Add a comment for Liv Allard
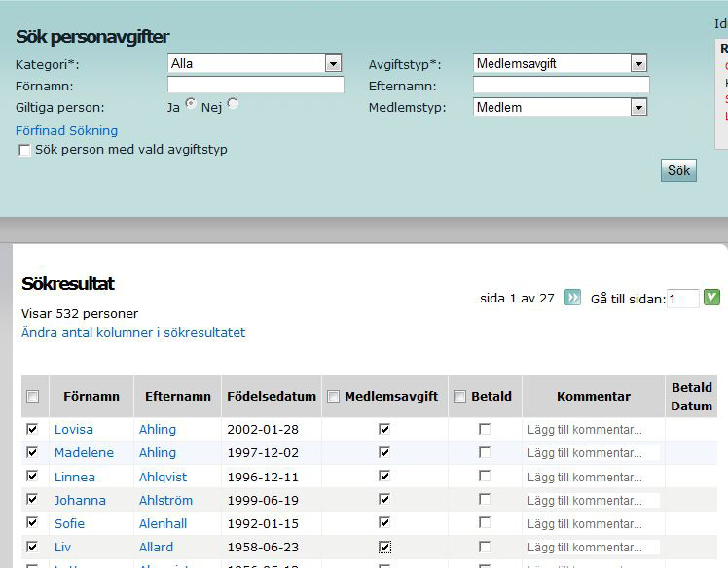728x568 pixels. (x=593, y=548)
